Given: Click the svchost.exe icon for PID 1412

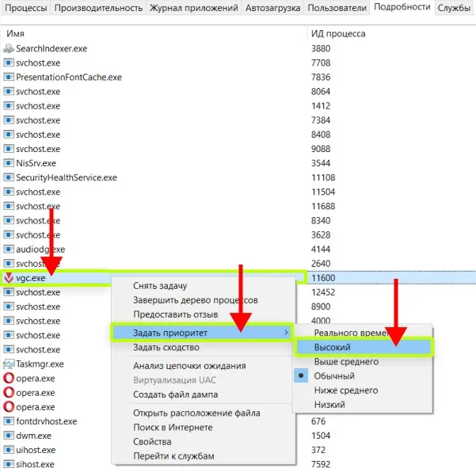Looking at the screenshot, I should [x=9, y=106].
